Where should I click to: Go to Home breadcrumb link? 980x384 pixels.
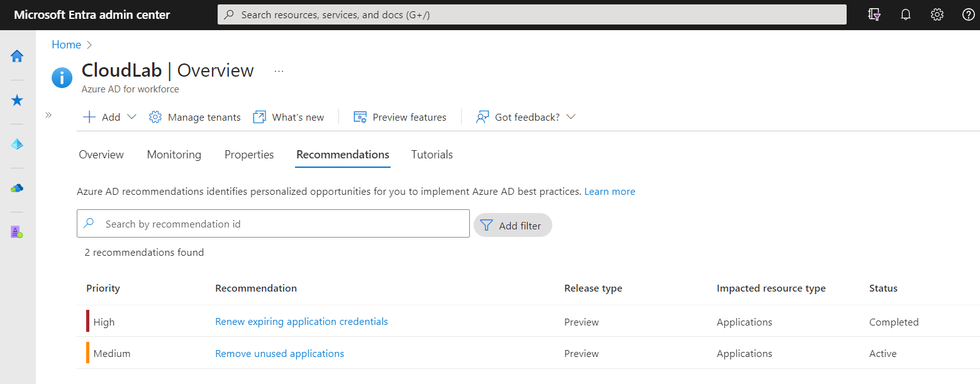[66, 45]
